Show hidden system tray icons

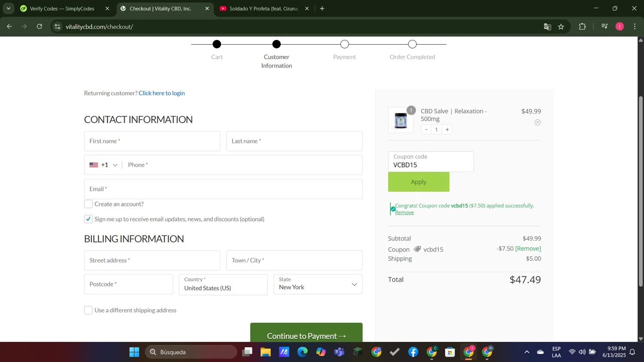527,352
